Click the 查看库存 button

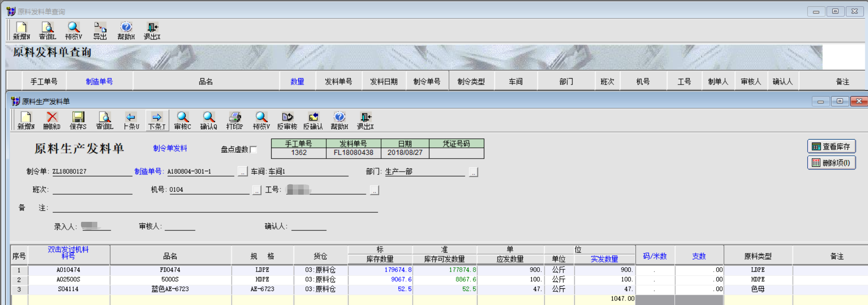[x=831, y=146]
